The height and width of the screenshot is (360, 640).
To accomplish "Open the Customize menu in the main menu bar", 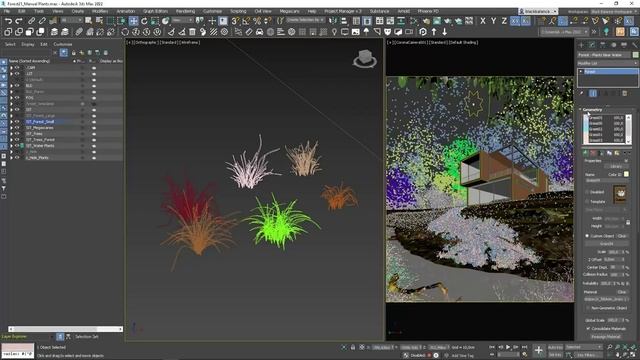I will point(212,11).
